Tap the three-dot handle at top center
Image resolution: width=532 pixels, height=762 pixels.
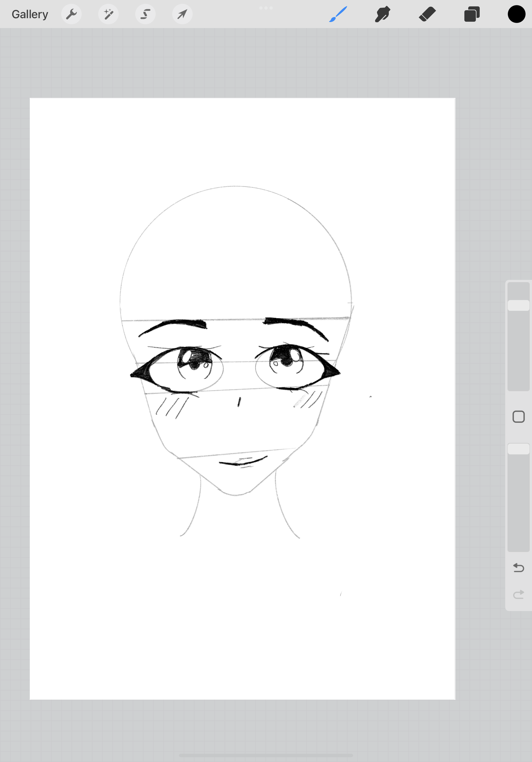266,8
